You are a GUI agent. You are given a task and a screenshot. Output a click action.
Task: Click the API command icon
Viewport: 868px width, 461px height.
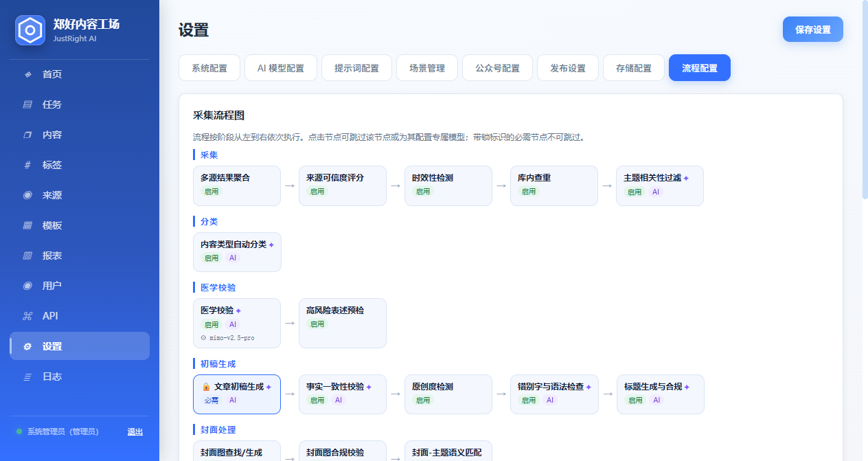[x=27, y=316]
